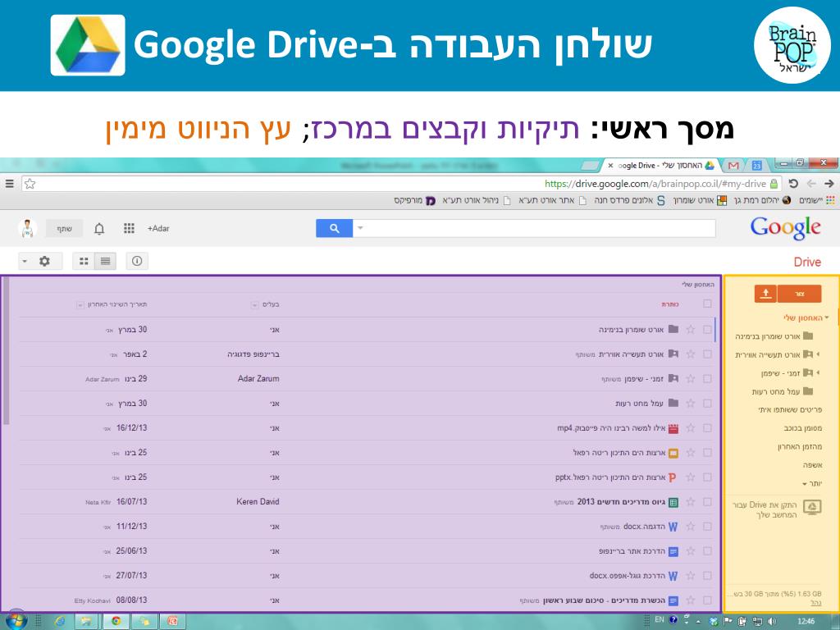Click the browser forward arrow
Image resolution: width=840 pixels, height=630 pixels.
[x=829, y=184]
